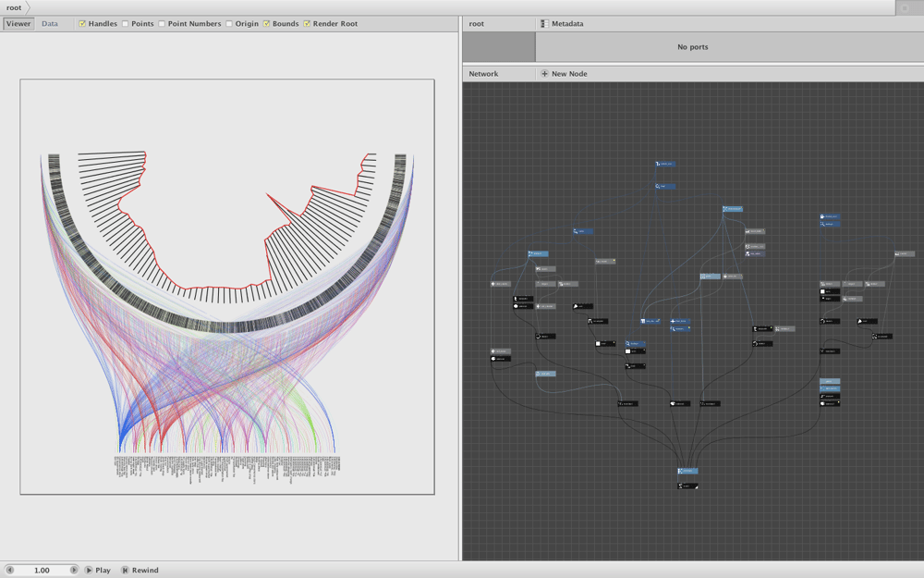Uncheck the Bounds option
This screenshot has width=924, height=578.
[x=266, y=24]
